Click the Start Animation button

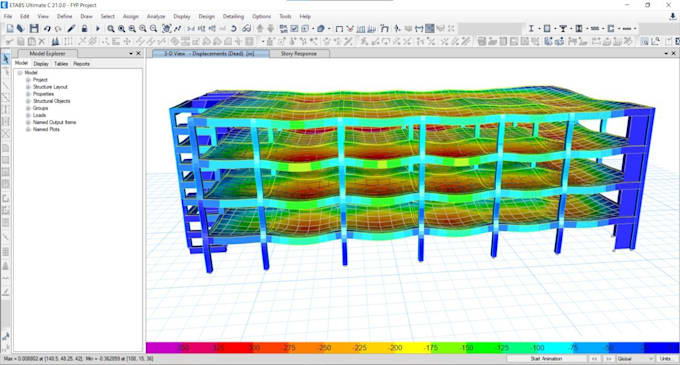click(546, 359)
